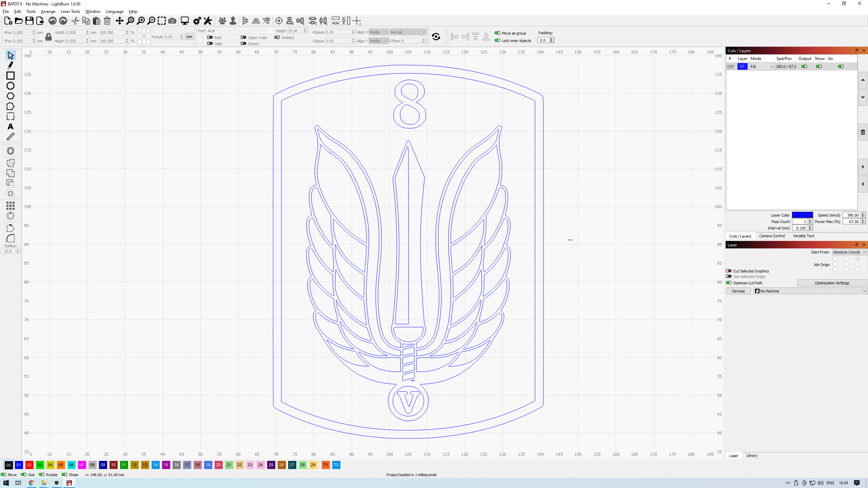Open the Start From dropdown
868x488 pixels.
pos(850,252)
